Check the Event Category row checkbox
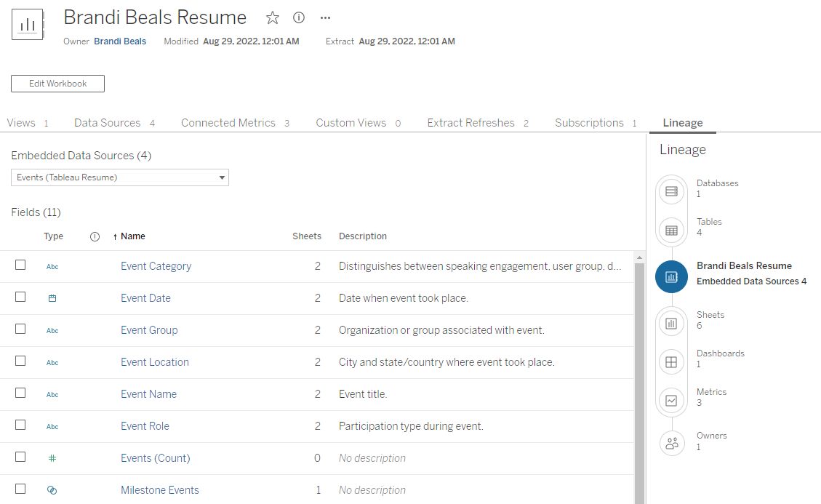The image size is (821, 504). tap(20, 265)
